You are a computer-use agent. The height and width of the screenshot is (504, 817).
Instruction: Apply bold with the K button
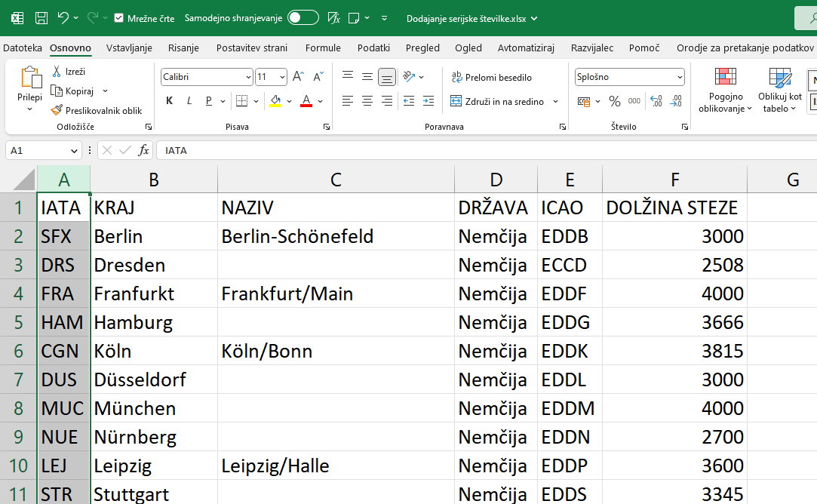[x=169, y=100]
